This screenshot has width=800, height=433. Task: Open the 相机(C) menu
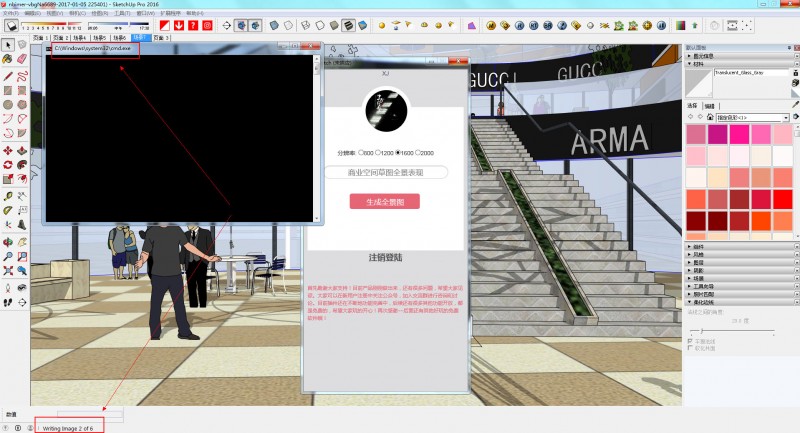coord(77,13)
